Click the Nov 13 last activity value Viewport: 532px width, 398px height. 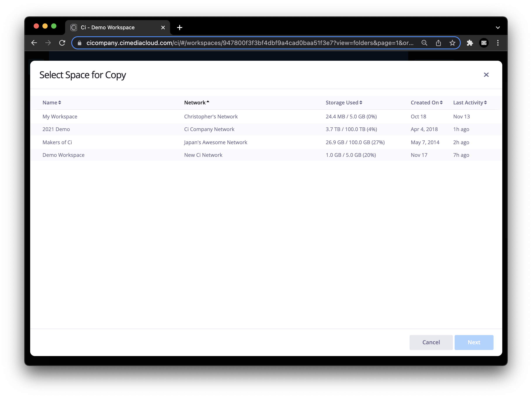coord(461,117)
